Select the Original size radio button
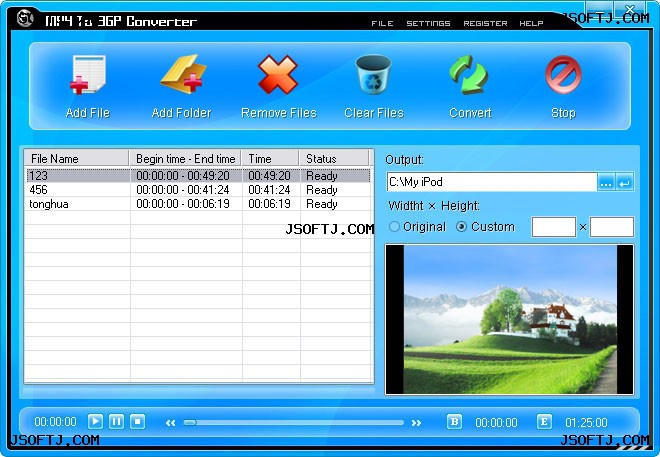 [394, 227]
